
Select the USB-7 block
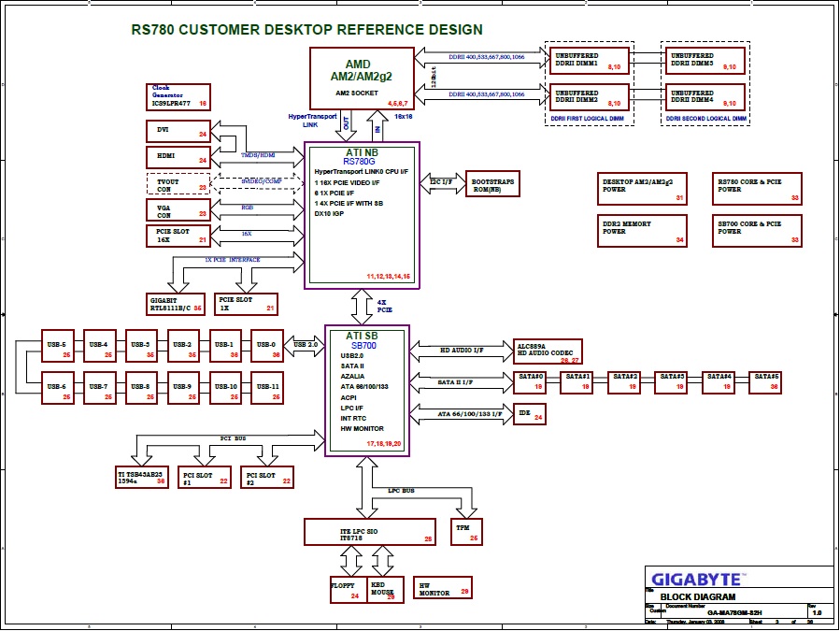[100, 388]
